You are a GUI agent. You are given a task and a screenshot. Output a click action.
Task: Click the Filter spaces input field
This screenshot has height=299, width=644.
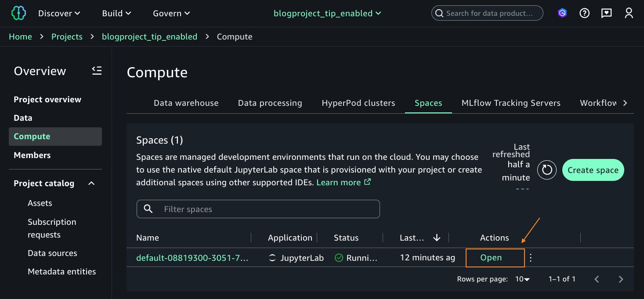(264, 209)
